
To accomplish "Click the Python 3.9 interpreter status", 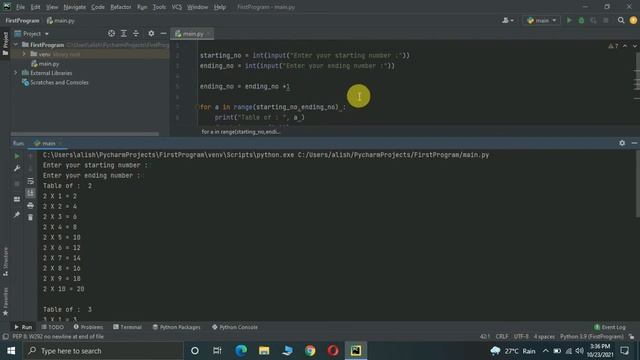I will (591, 337).
